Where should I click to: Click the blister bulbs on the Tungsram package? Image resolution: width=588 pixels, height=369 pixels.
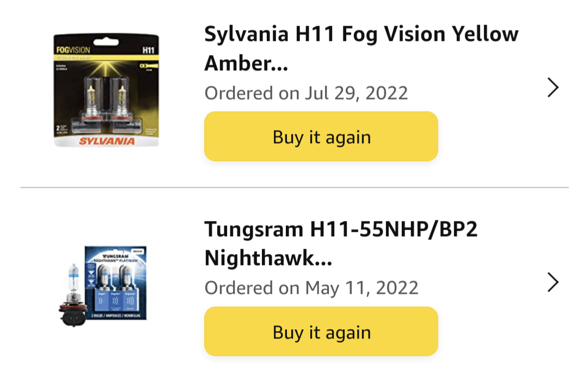coord(115,288)
